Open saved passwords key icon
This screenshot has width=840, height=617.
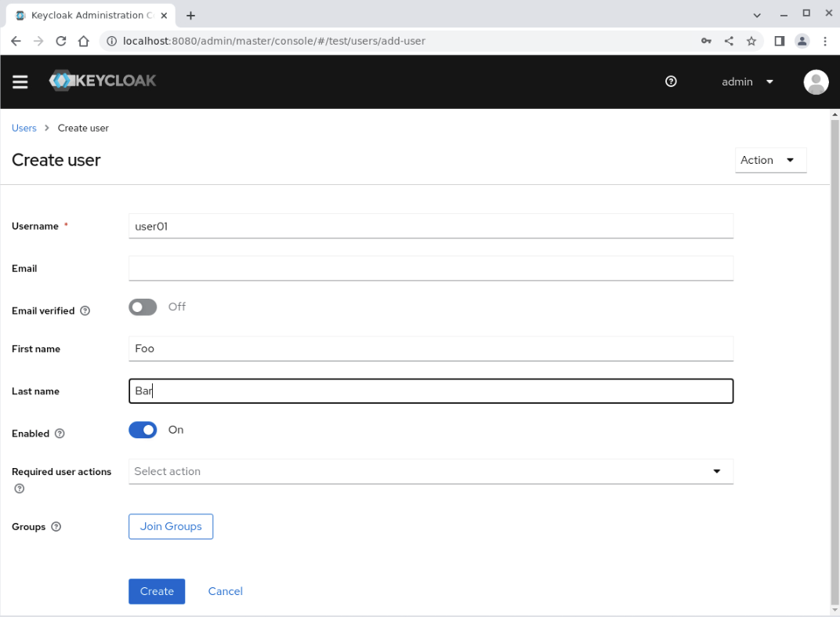pyautogui.click(x=706, y=42)
